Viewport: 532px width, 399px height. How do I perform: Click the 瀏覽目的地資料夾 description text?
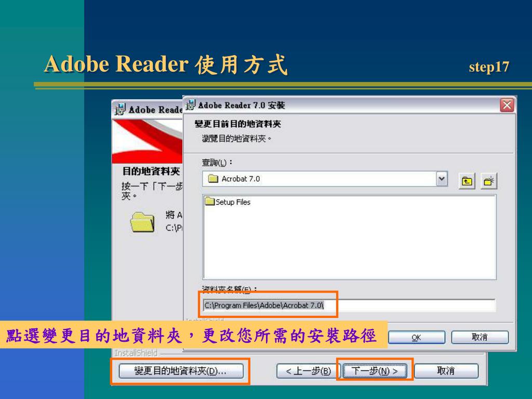[236, 138]
